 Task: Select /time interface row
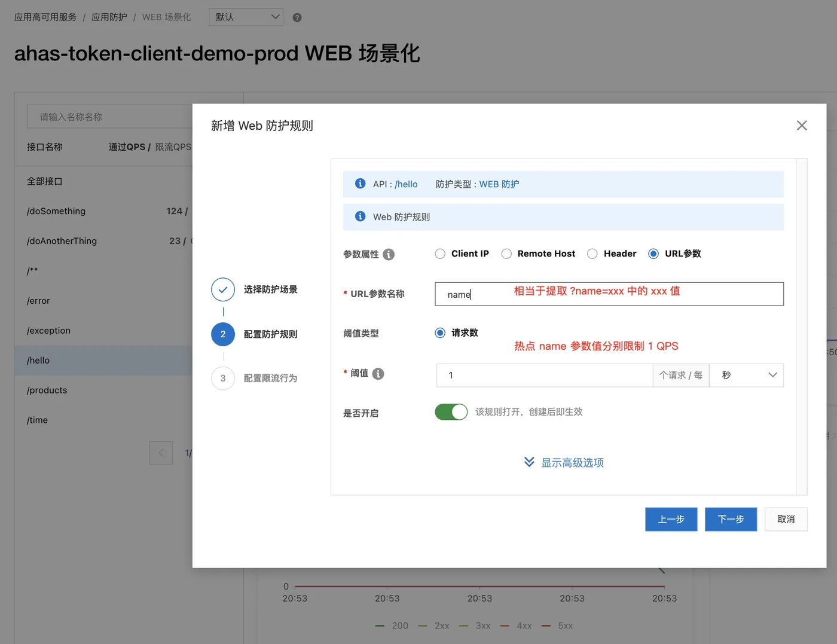(103, 420)
